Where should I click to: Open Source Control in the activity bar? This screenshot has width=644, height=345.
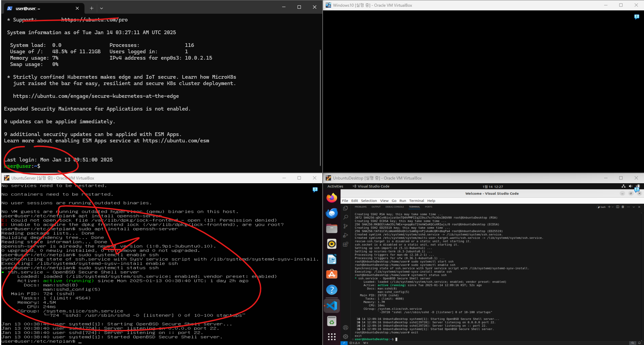pos(345,226)
